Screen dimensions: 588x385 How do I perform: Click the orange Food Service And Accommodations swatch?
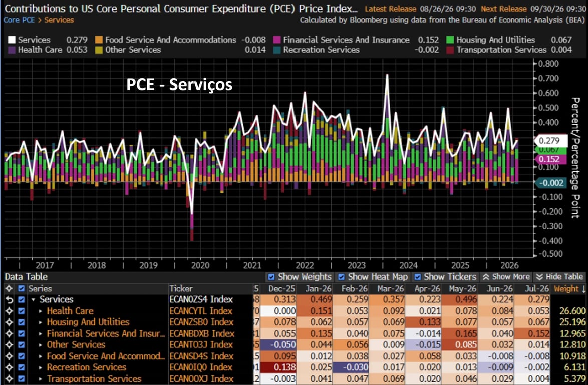pyautogui.click(x=99, y=40)
